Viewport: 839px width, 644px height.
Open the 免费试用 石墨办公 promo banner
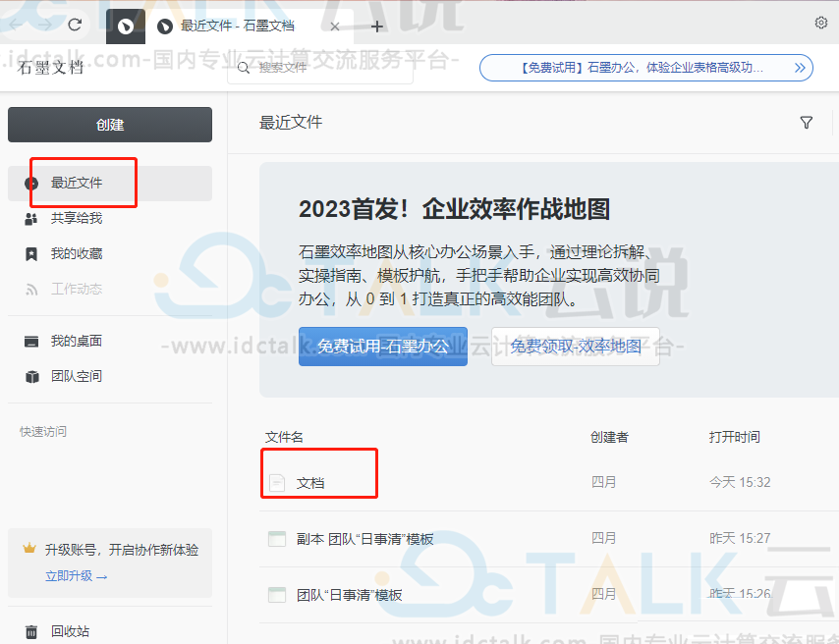(x=645, y=68)
